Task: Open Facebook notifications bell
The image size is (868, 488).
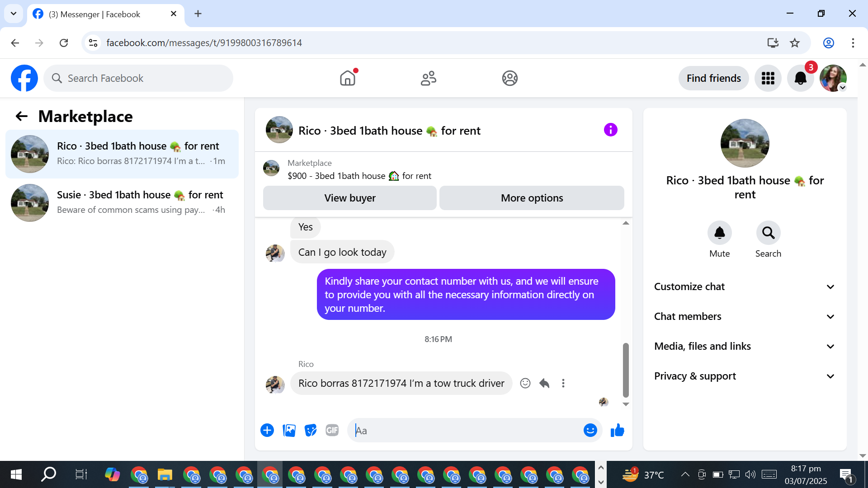Action: [x=800, y=78]
